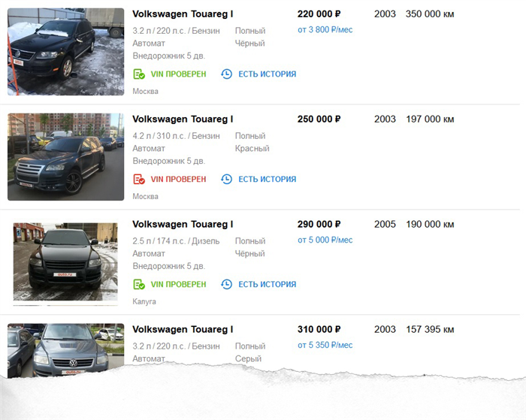526x420 pixels.
Task: Click red VIN checked icon on 250 000 ₽ listing
Action: (139, 179)
